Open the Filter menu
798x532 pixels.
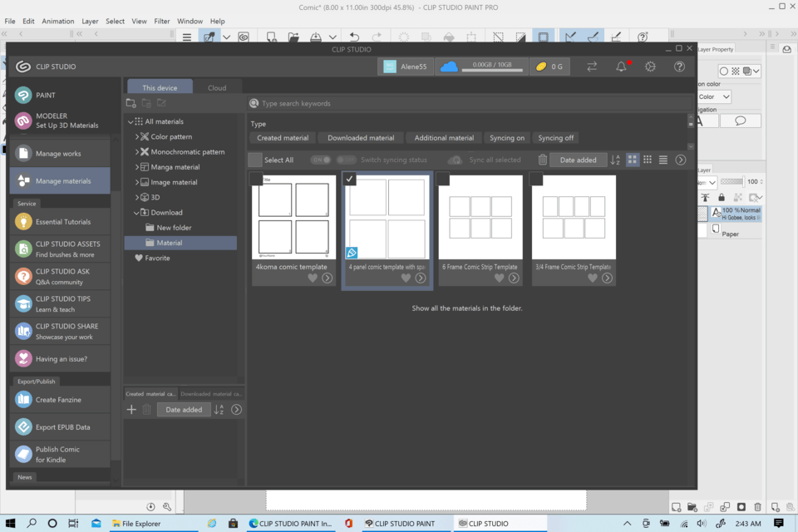[162, 22]
